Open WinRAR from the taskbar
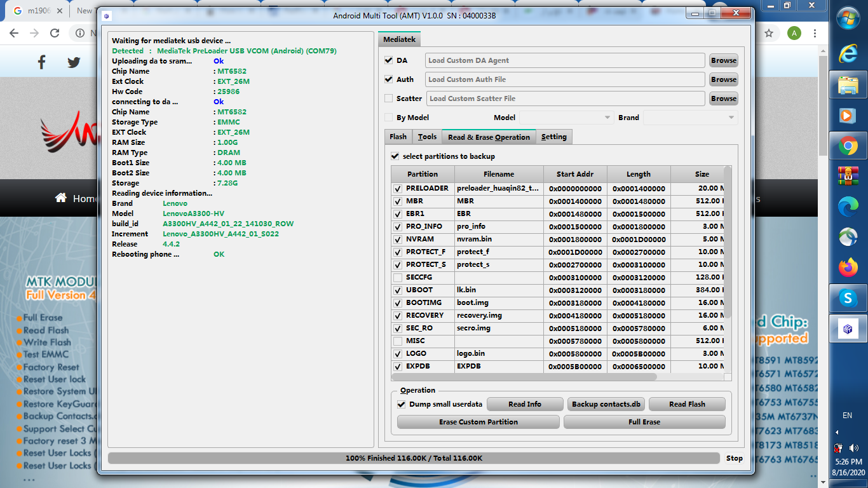This screenshot has width=868, height=488. coord(848,176)
